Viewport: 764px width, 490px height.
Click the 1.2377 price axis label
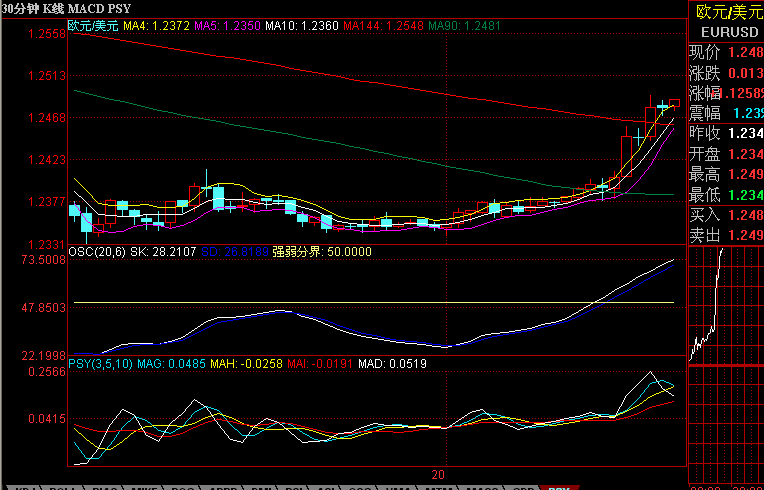point(47,202)
